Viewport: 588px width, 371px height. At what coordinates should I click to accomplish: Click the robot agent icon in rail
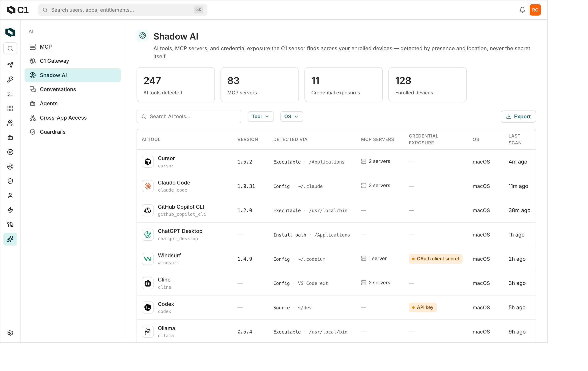tap(10, 138)
